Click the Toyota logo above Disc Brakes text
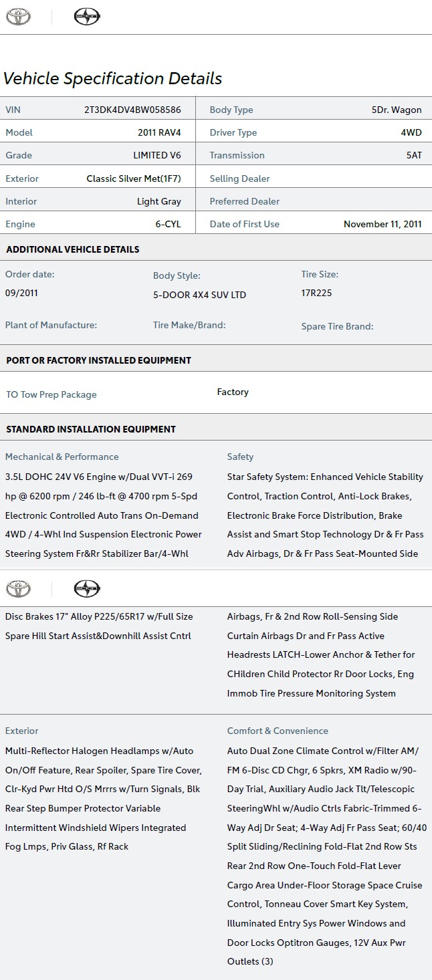 [x=18, y=588]
